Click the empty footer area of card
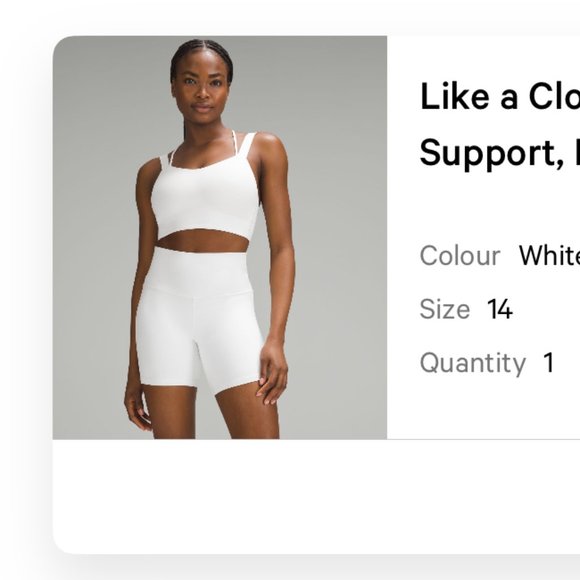Image resolution: width=580 pixels, height=580 pixels. pos(316,496)
